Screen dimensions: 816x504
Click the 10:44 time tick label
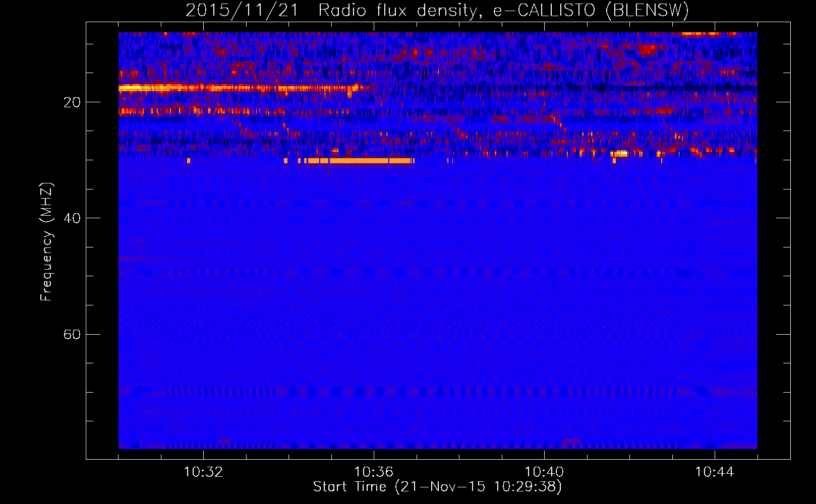tap(715, 472)
